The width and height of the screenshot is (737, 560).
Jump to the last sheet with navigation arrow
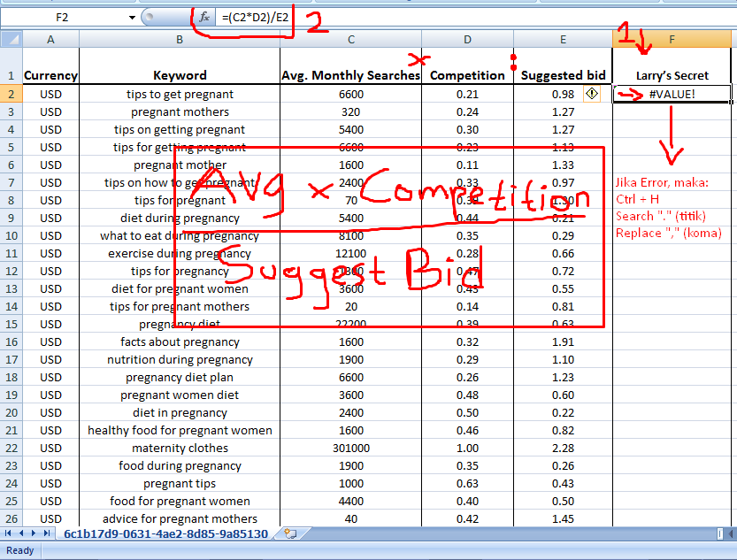[x=46, y=532]
